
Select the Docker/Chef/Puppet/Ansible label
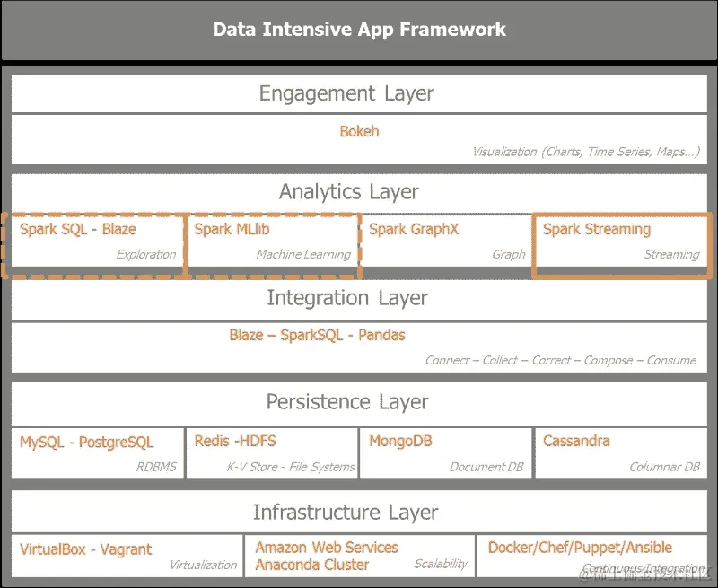pos(580,548)
